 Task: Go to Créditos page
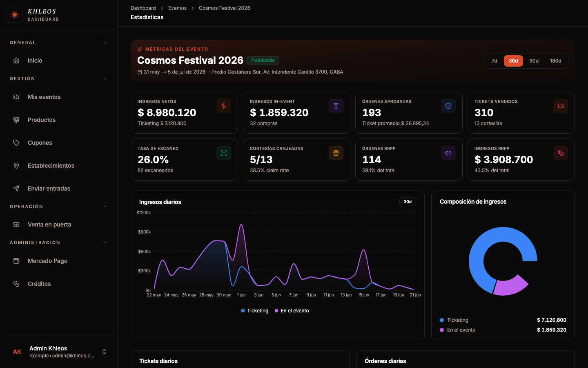58,284
